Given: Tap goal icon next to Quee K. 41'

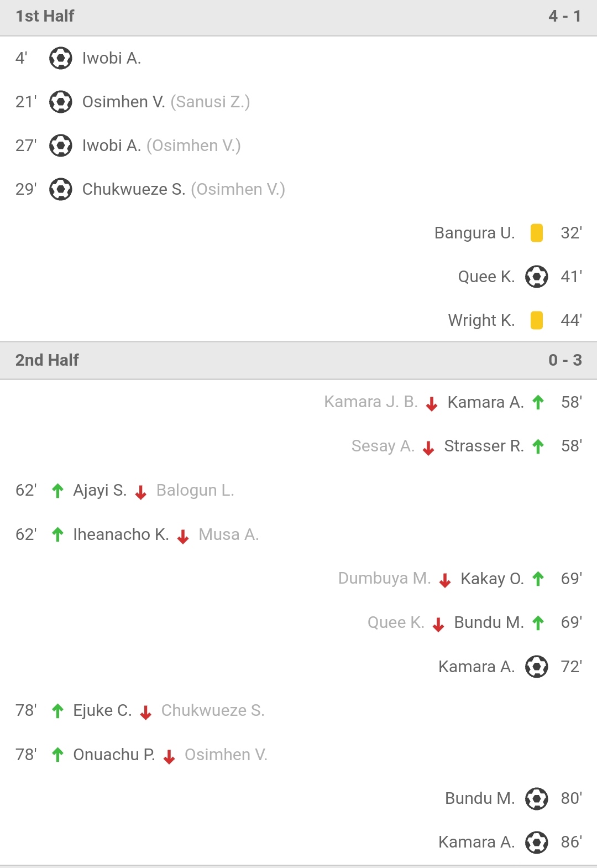Looking at the screenshot, I should coord(536,277).
